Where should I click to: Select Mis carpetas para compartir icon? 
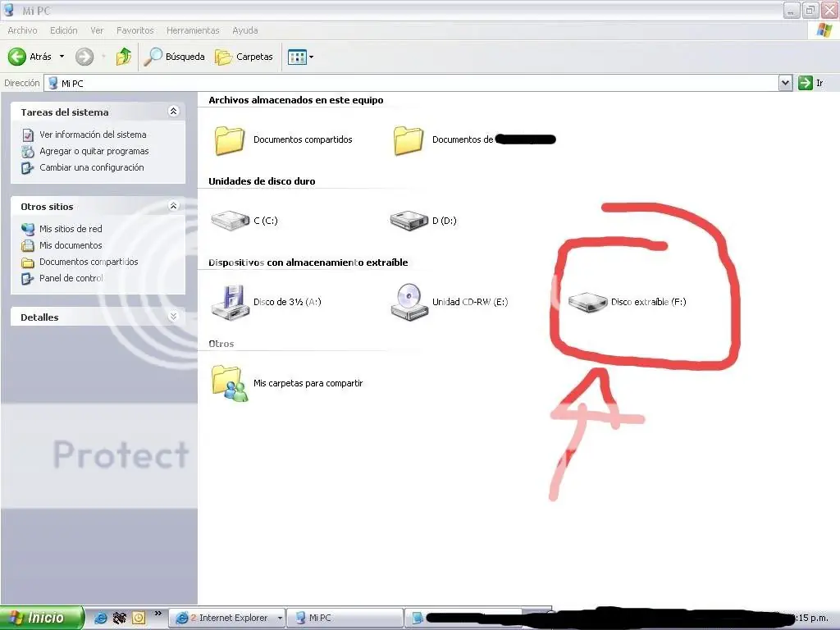coord(231,384)
